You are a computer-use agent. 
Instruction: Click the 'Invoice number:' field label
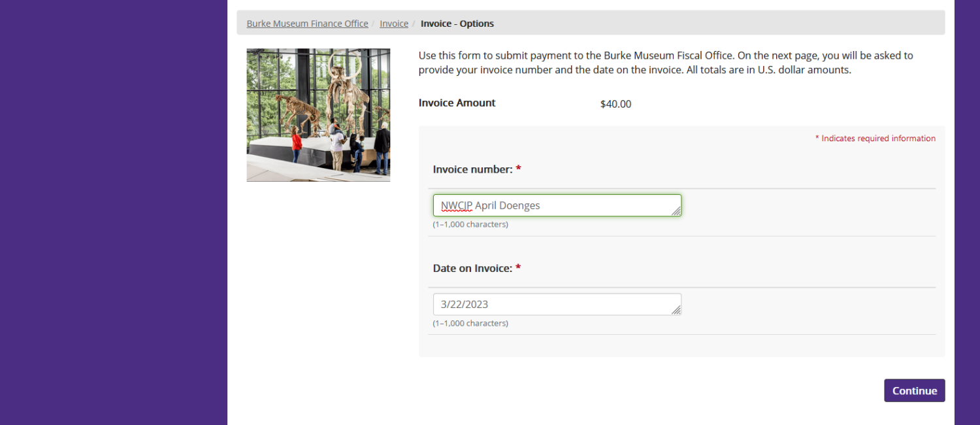click(472, 169)
